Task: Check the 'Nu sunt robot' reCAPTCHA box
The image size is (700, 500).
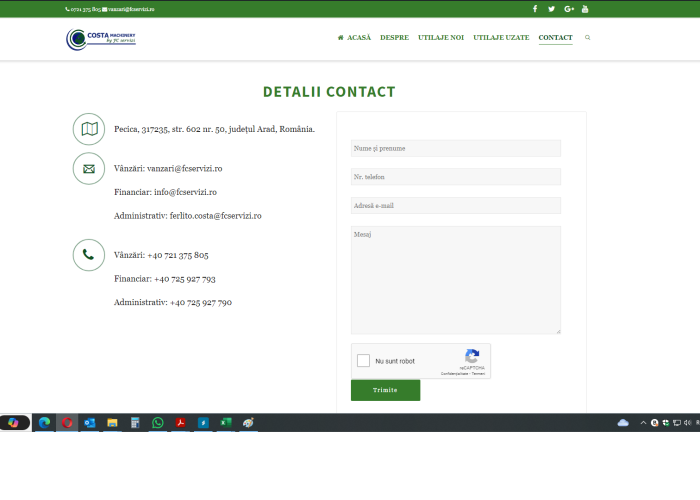Action: (x=364, y=361)
